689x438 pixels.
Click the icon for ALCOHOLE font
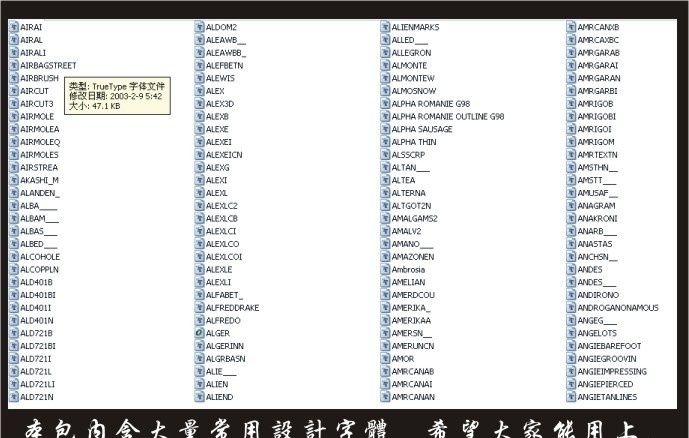pyautogui.click(x=14, y=256)
